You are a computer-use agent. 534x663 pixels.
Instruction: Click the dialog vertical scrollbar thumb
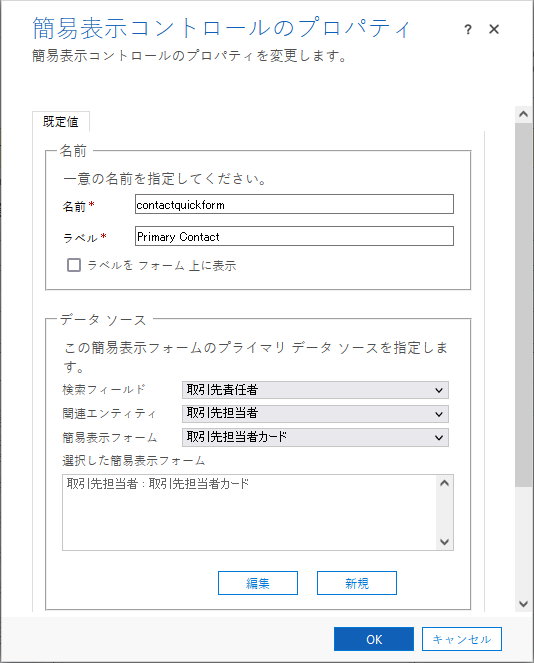(x=523, y=305)
